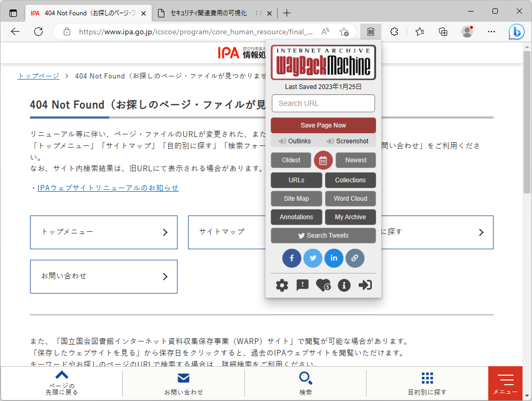Send feedback via the speech bubble icon
This screenshot has height=401, width=532.
point(302,285)
